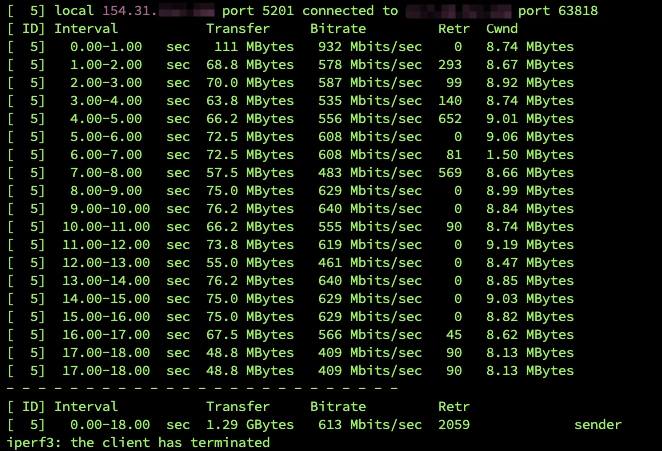Click the '5.00-6.00' interval
The image size is (662, 451).
pyautogui.click(x=106, y=137)
